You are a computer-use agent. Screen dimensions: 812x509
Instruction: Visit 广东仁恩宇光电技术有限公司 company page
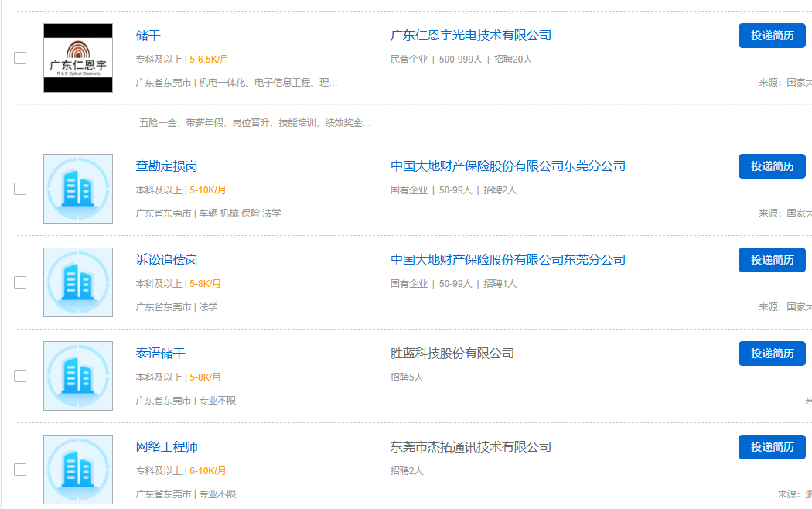[x=471, y=36]
